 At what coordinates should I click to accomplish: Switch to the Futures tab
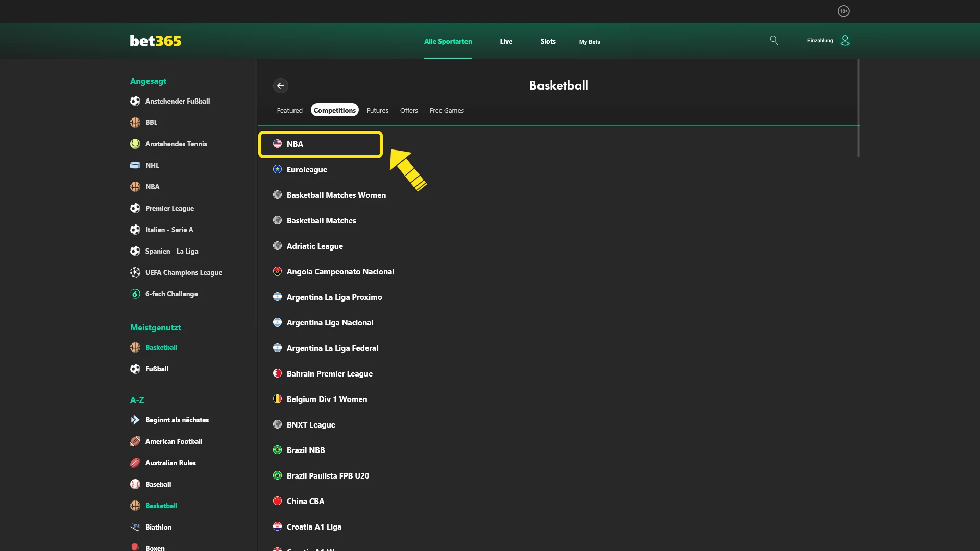[x=377, y=110]
